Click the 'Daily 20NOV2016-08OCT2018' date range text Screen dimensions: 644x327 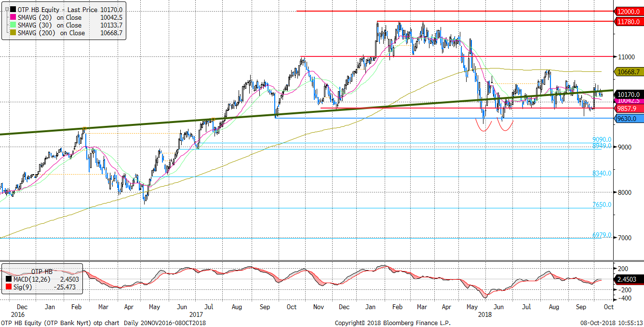(165, 323)
